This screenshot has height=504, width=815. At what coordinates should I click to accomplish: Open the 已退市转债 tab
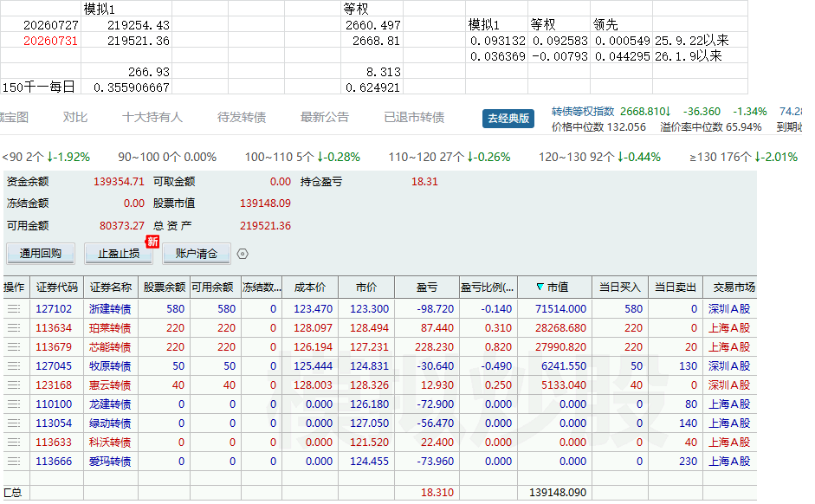pyautogui.click(x=414, y=118)
